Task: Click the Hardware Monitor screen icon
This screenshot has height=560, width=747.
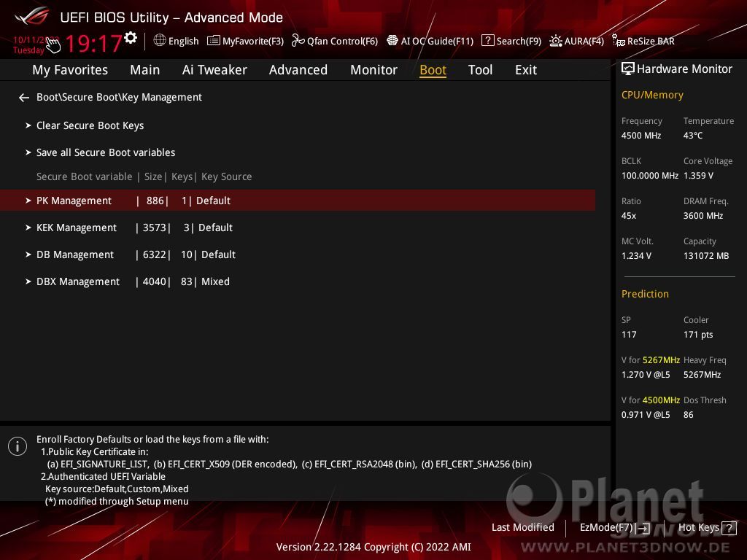Action: point(628,69)
